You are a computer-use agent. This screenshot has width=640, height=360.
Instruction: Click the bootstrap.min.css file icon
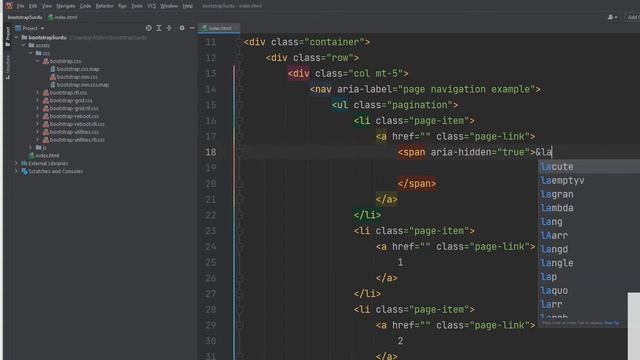(x=53, y=77)
